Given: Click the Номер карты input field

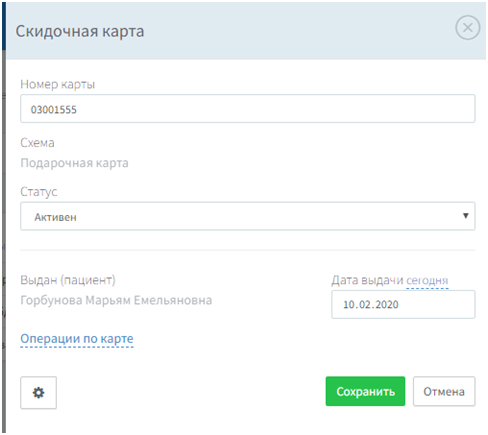Looking at the screenshot, I should 248,109.
